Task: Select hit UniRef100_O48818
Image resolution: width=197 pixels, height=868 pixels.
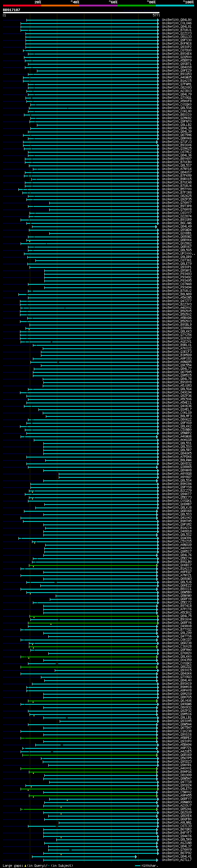Action: tap(177, 531)
